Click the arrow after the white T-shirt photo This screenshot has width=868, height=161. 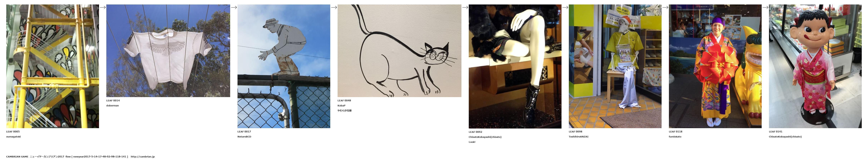click(234, 7)
